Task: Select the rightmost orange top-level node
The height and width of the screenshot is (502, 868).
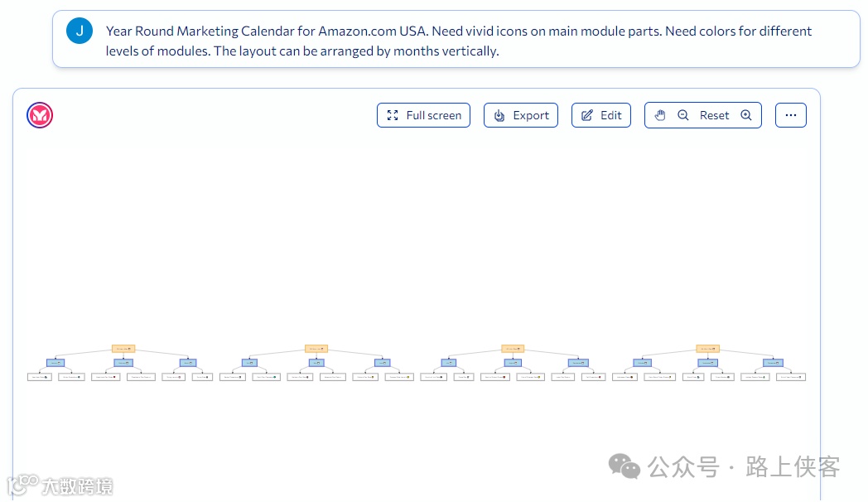Action: coord(707,349)
